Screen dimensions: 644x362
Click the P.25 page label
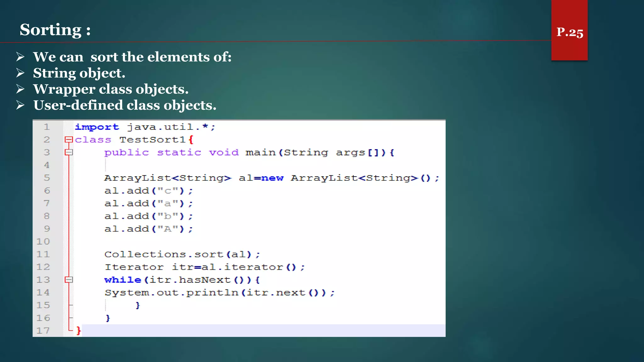[x=569, y=32]
